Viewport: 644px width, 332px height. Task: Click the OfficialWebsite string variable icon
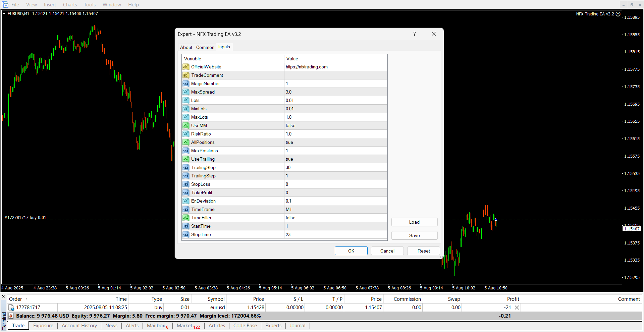pyautogui.click(x=185, y=67)
